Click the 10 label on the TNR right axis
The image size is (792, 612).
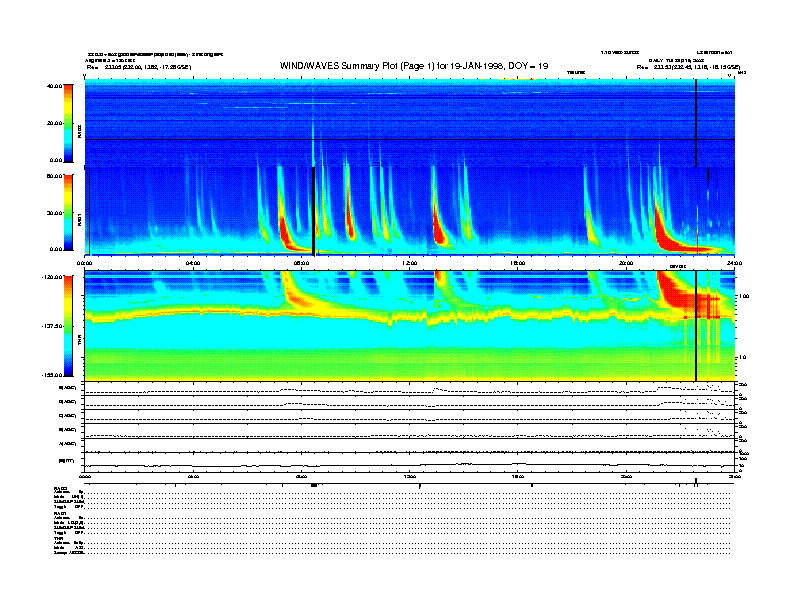pos(744,357)
